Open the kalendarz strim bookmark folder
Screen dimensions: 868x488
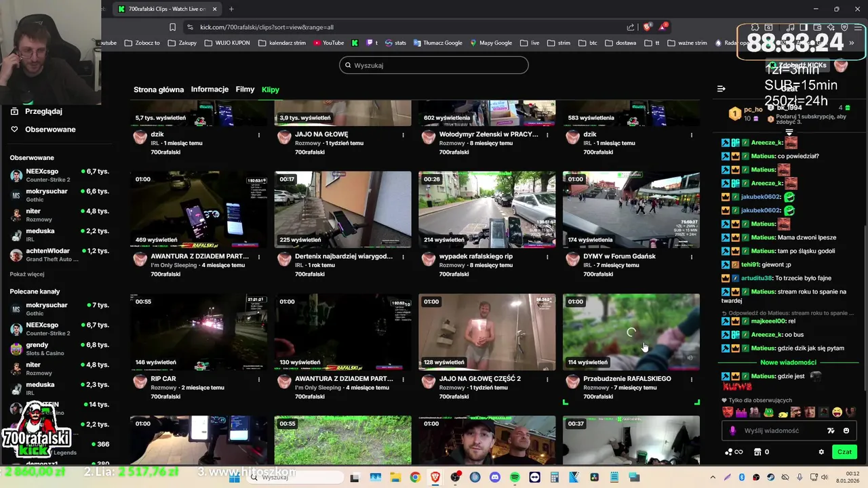[282, 43]
